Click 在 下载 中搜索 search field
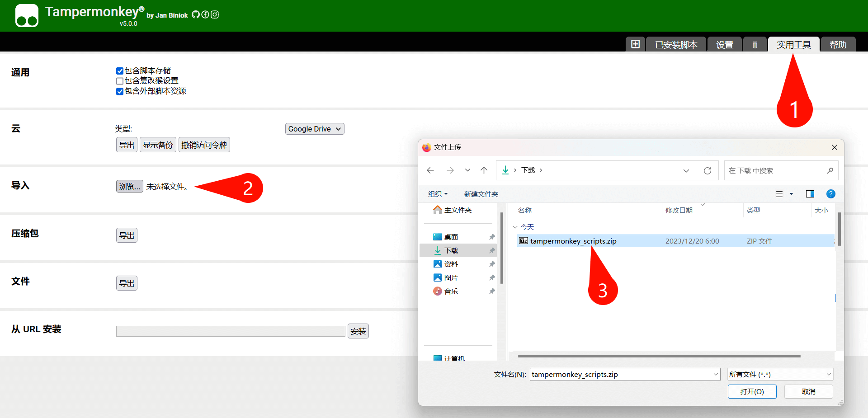 pos(781,170)
